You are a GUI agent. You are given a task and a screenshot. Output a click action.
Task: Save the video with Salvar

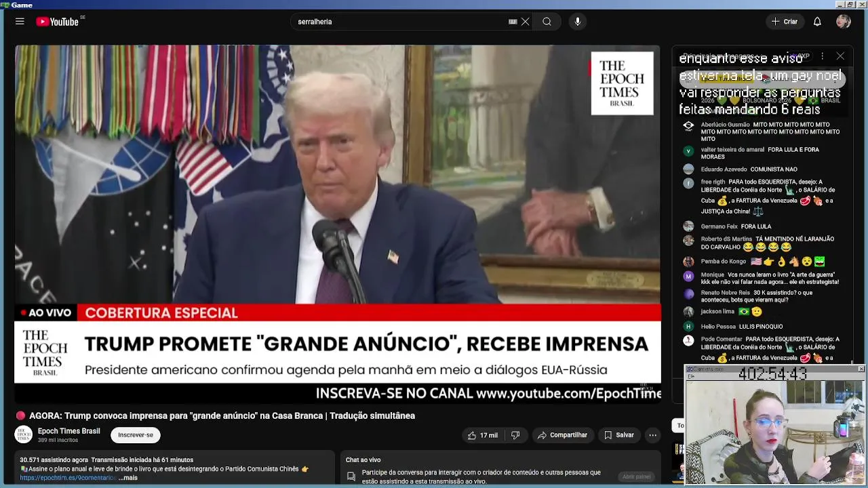click(618, 435)
